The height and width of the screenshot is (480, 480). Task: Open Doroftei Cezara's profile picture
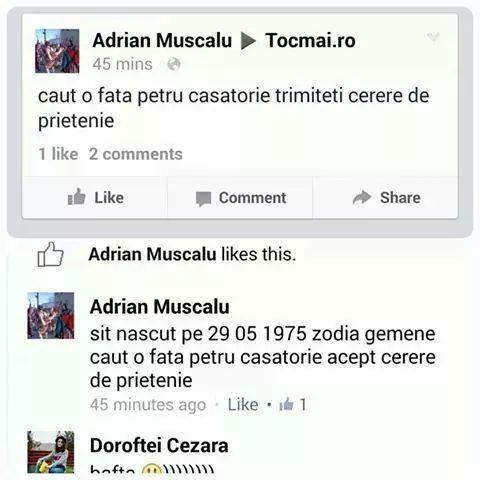coord(51,452)
